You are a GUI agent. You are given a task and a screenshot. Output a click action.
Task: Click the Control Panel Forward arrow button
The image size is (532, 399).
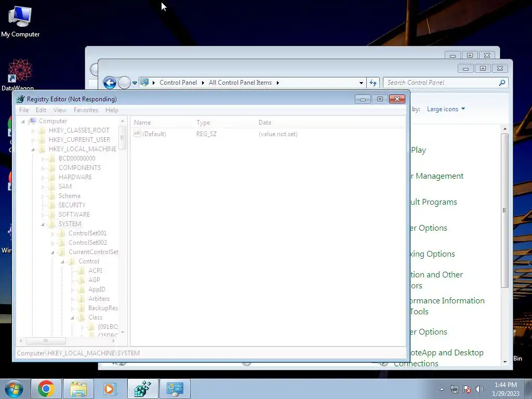click(124, 83)
